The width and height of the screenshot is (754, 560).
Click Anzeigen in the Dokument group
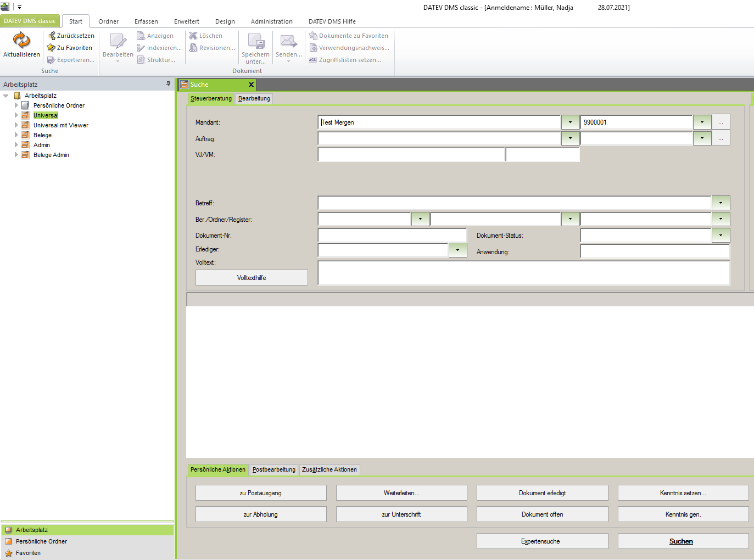pos(155,36)
